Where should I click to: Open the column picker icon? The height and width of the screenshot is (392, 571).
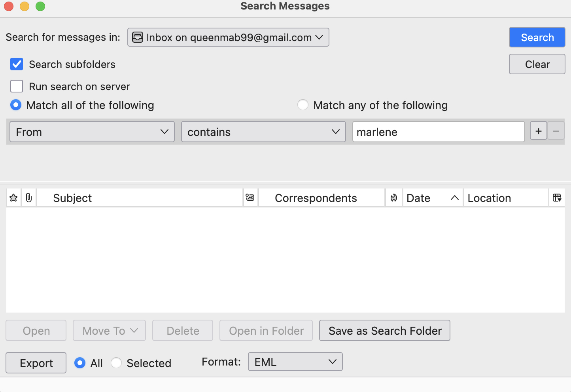coord(557,198)
